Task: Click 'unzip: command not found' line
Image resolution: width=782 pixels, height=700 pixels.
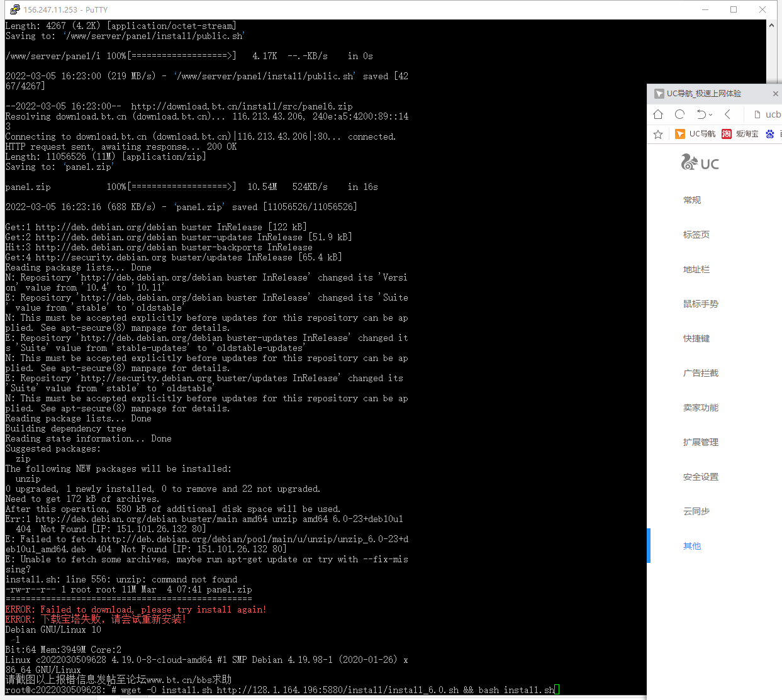Action: point(121,579)
